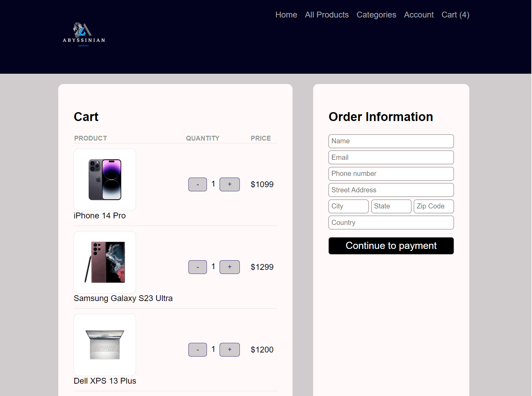Open the Account page

click(419, 15)
